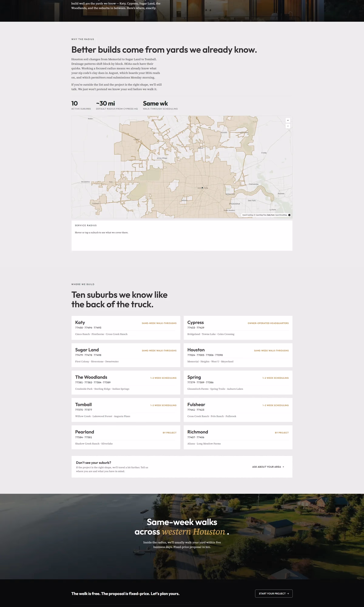Click the Why The Radius label
The width and height of the screenshot is (364, 607).
(83, 39)
